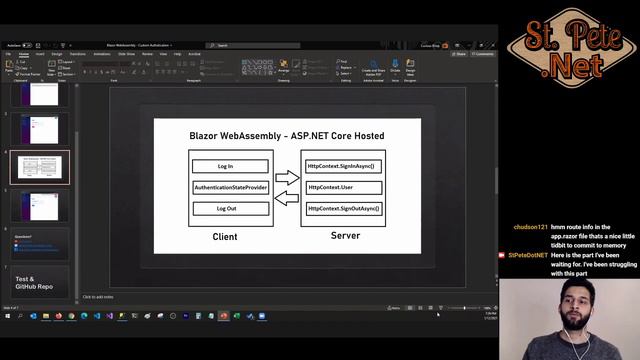Open the File tab
Screen dimensions: 640x360
point(8,54)
